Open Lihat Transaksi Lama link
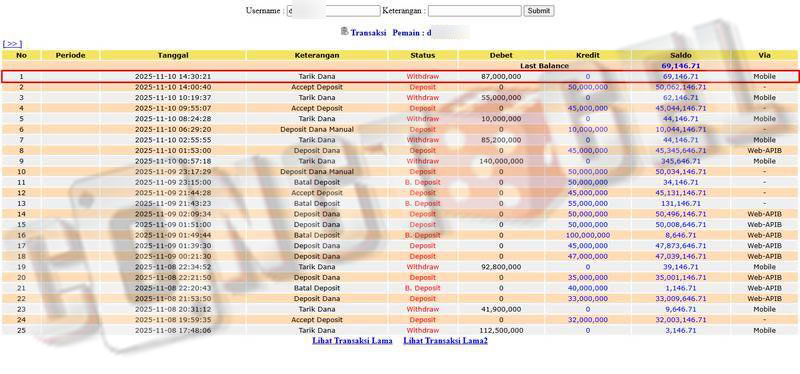The image size is (800, 374). click(352, 341)
